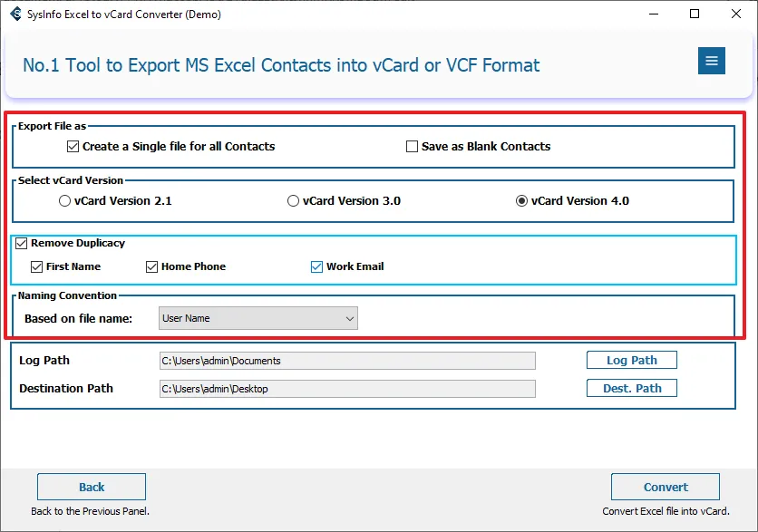Toggle Create a Single file for all Contacts
Screen dimensions: 758x532
click(x=73, y=146)
